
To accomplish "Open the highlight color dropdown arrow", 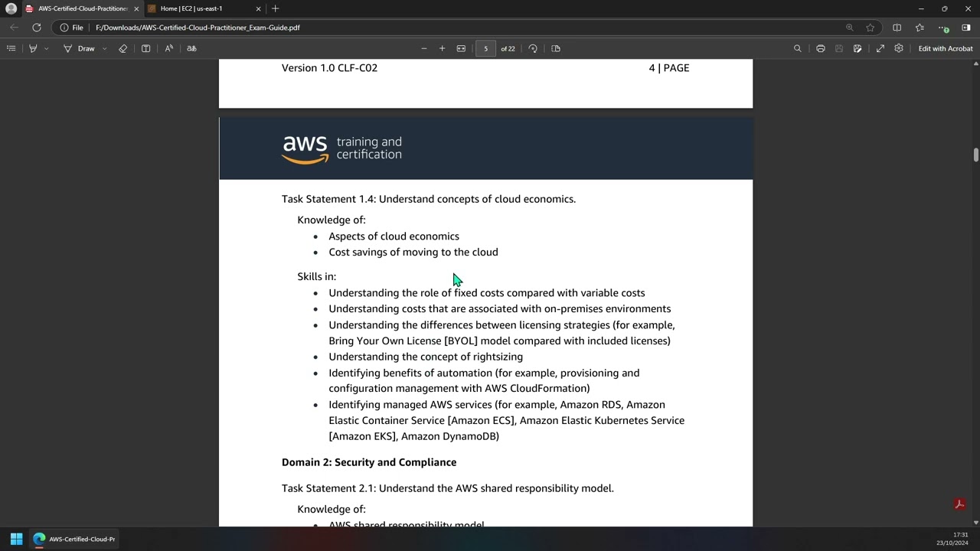I will (x=46, y=48).
